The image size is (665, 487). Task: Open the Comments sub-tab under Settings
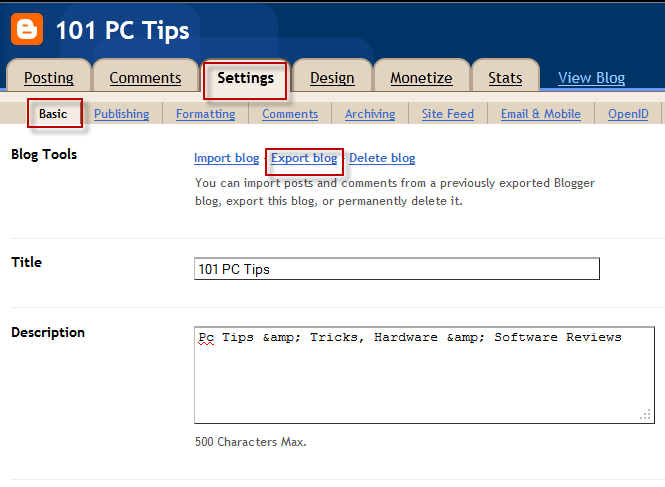pos(290,114)
